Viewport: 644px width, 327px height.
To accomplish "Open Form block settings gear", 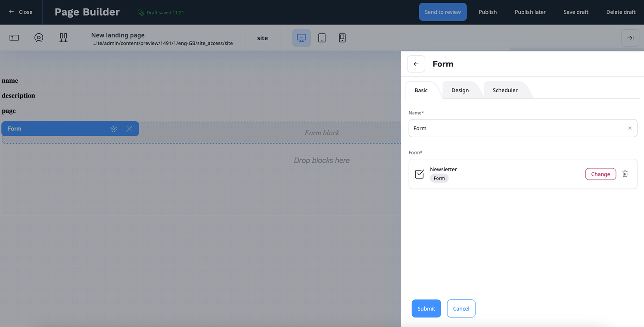I will coord(114,129).
